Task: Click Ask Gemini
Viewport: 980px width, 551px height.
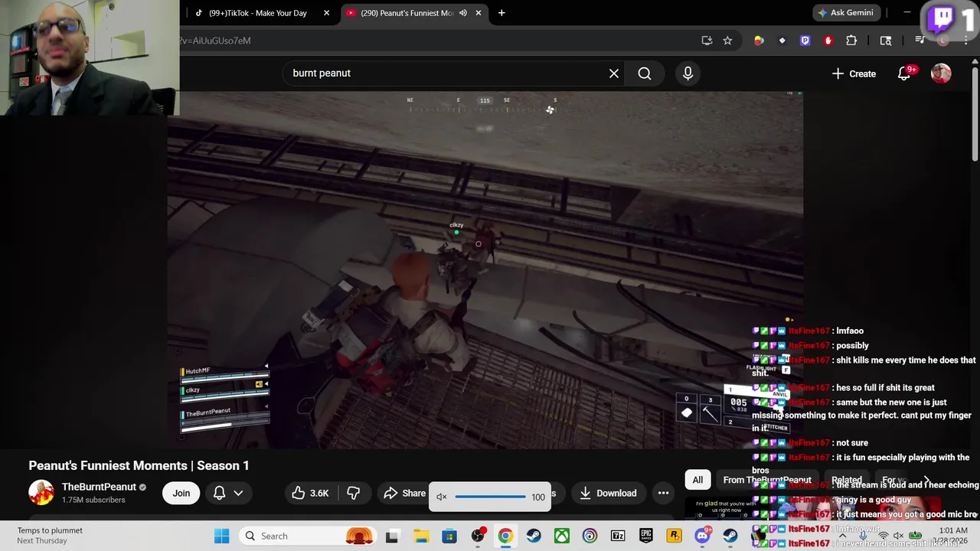Action: (x=845, y=13)
